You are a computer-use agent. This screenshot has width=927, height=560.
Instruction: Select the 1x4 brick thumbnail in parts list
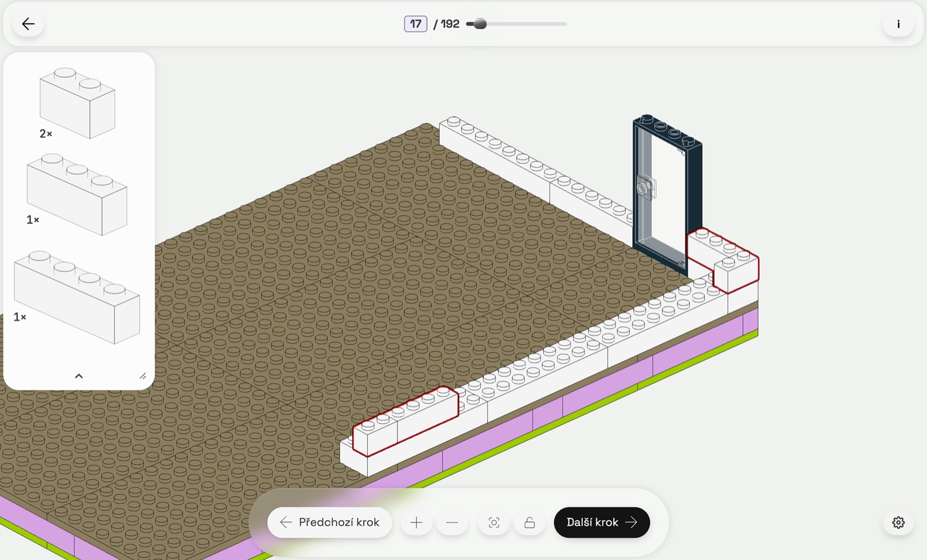tap(77, 298)
